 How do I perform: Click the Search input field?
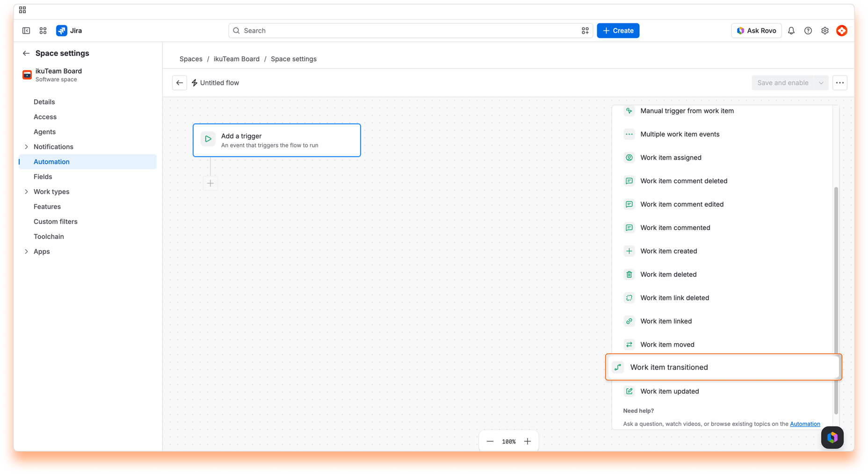(411, 30)
